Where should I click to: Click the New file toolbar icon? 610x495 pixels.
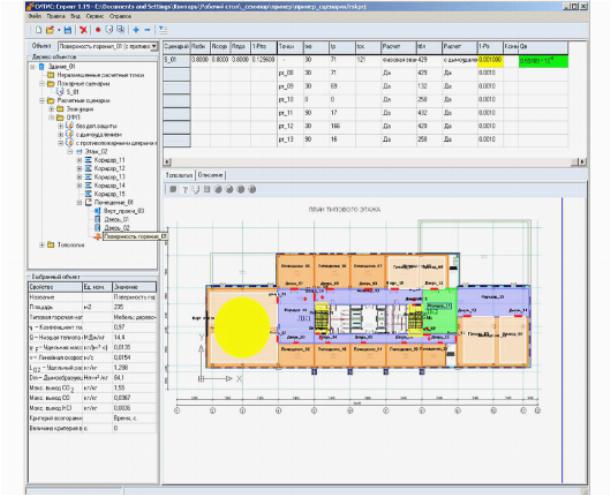(x=36, y=31)
